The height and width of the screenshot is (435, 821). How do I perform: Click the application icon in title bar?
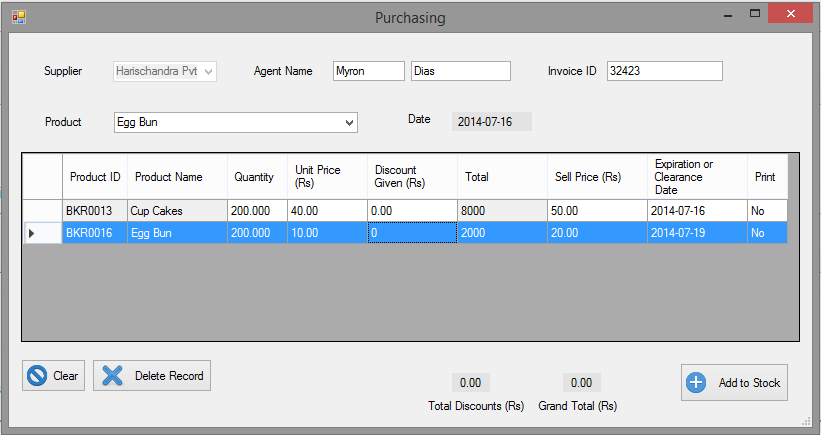pos(18,17)
